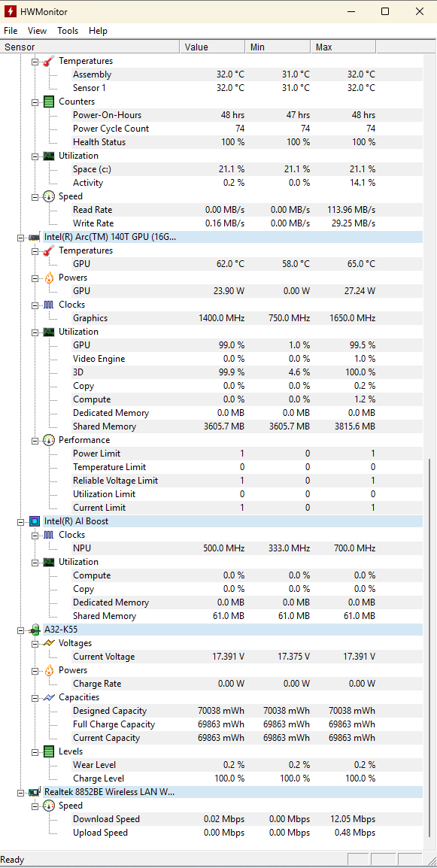Screen dimensions: 437x868
Task: Click the green Counters icon
Action: pos(50,102)
